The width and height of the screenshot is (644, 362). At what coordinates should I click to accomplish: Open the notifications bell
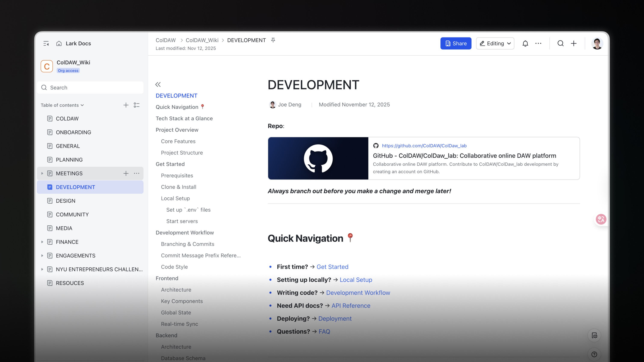[525, 43]
